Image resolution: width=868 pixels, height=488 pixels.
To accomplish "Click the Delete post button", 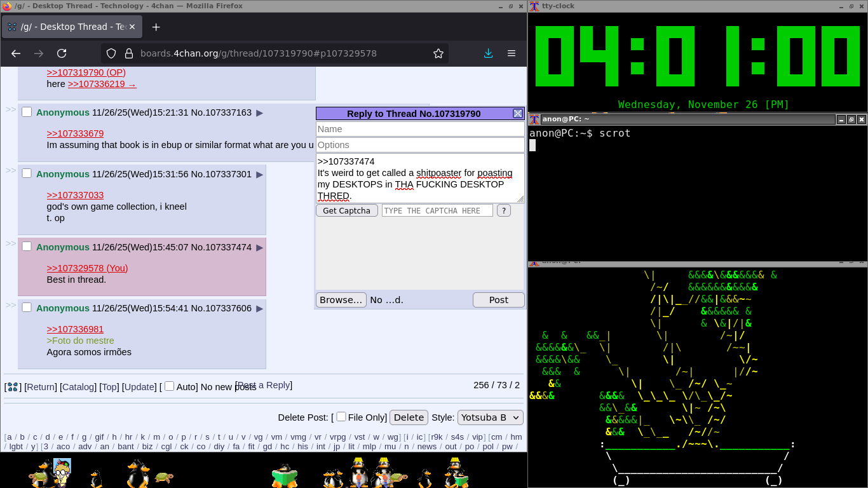I will (409, 417).
